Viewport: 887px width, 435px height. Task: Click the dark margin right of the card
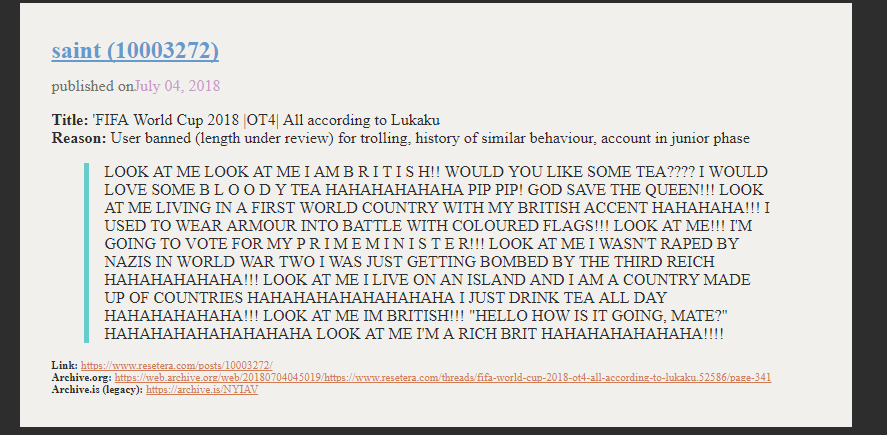[869, 217]
